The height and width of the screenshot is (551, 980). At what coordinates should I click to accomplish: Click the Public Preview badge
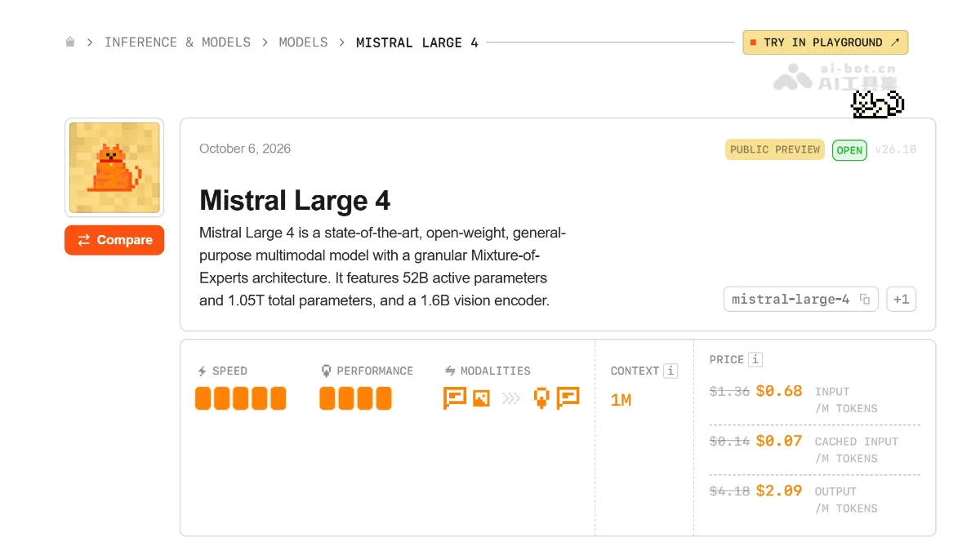[774, 149]
